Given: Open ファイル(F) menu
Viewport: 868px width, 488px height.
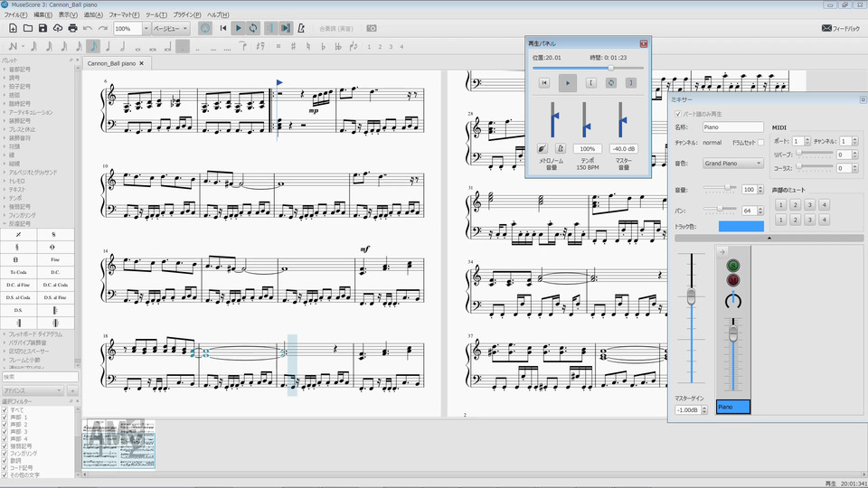Looking at the screenshot, I should pyautogui.click(x=15, y=15).
